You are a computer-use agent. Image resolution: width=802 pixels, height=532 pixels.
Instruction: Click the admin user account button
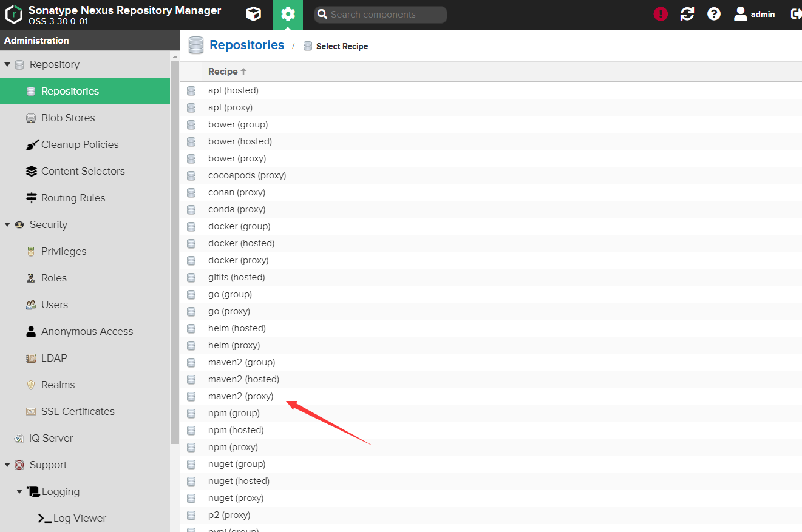[755, 14]
